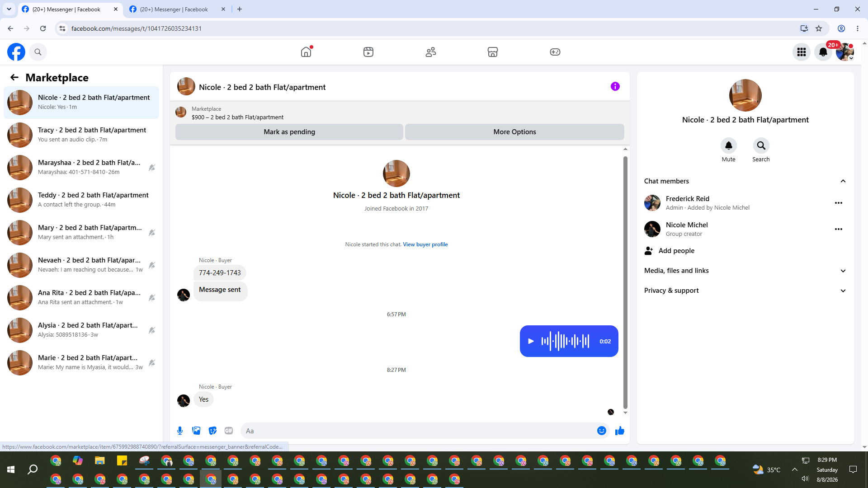This screenshot has width=868, height=488.
Task: Mute the Nicole conversation
Action: tap(729, 145)
